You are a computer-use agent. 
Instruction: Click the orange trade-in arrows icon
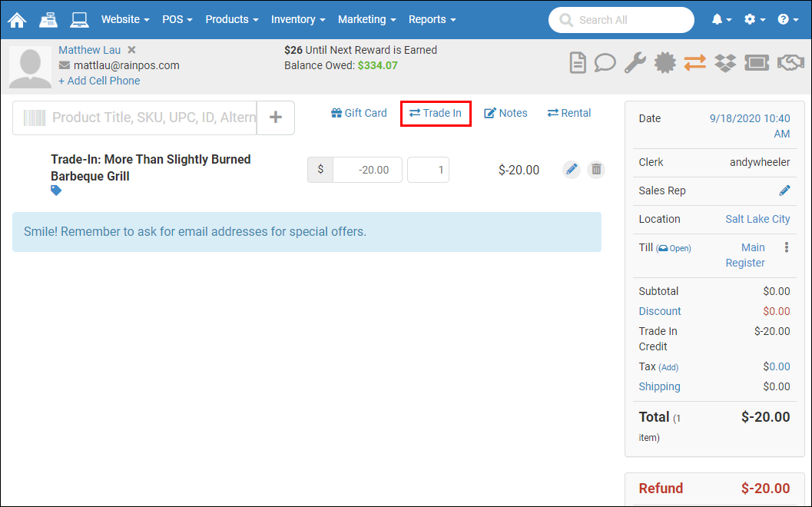[694, 63]
